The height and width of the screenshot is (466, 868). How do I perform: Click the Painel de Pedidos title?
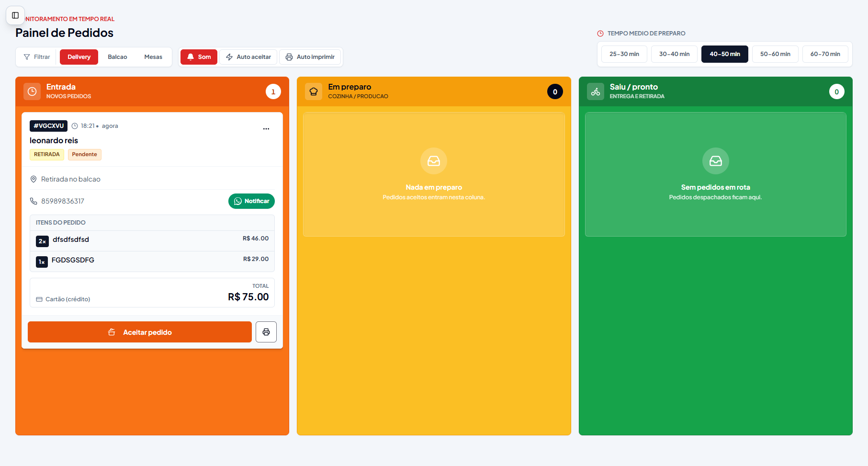64,33
